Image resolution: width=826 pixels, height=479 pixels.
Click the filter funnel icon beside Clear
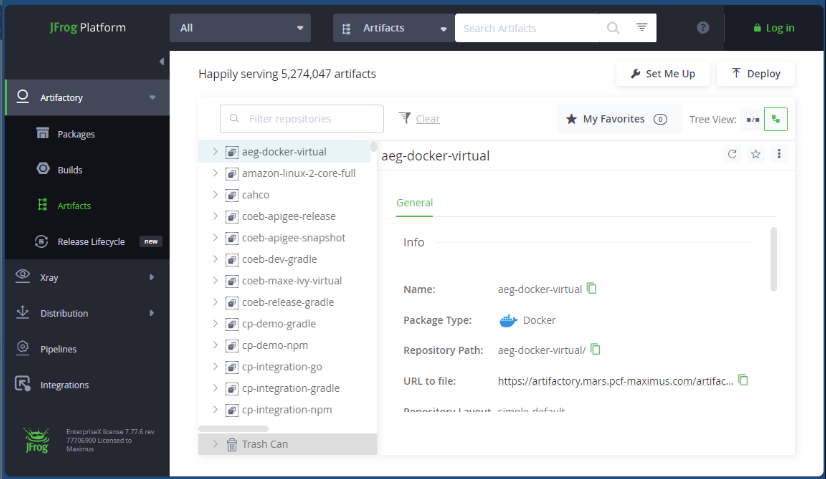point(405,118)
